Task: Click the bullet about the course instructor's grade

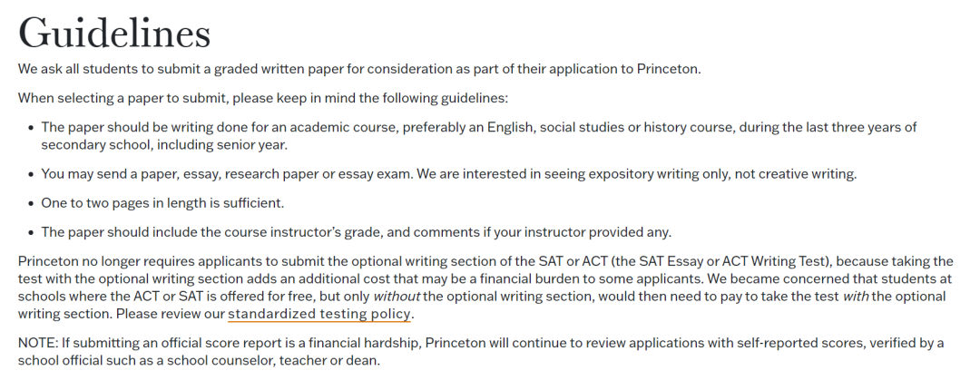Action: (x=356, y=231)
